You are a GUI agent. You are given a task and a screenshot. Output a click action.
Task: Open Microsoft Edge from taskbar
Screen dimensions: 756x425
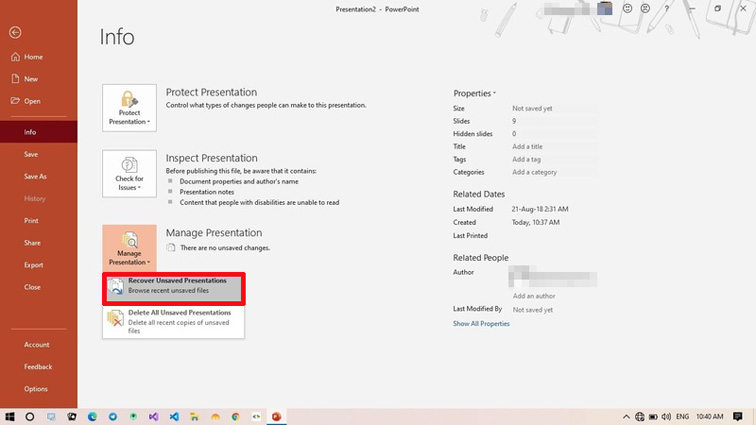(92, 416)
